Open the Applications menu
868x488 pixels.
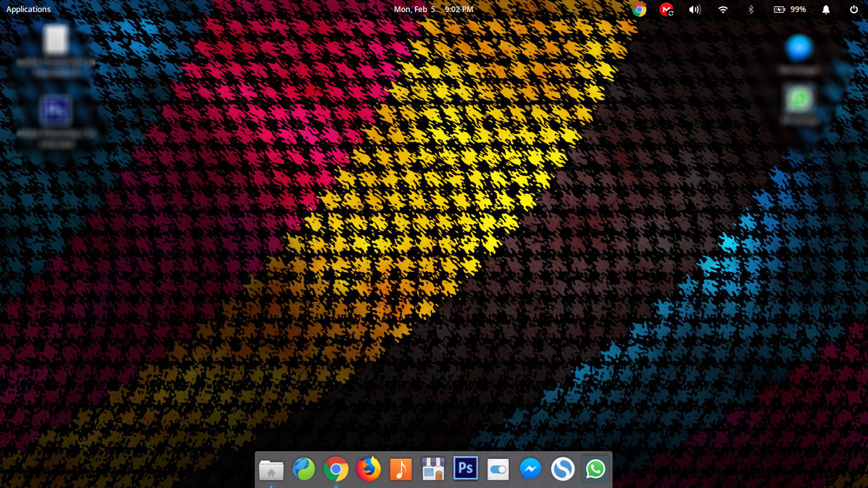[29, 10]
